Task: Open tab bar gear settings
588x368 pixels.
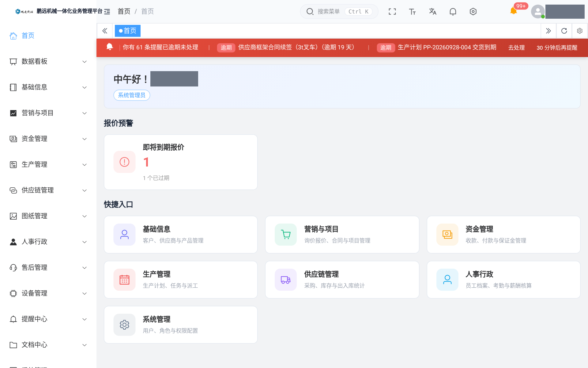Action: pos(580,31)
